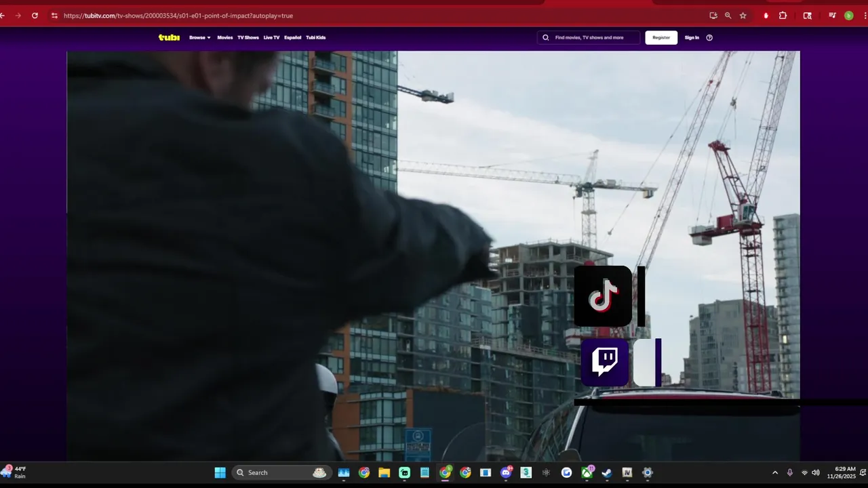Open Wi-Fi network tray icon
This screenshot has width=868, height=488.
[x=805, y=472]
